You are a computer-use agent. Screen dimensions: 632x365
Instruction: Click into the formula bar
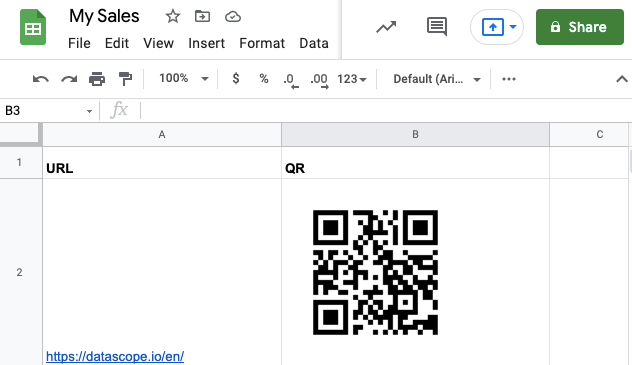click(385, 110)
